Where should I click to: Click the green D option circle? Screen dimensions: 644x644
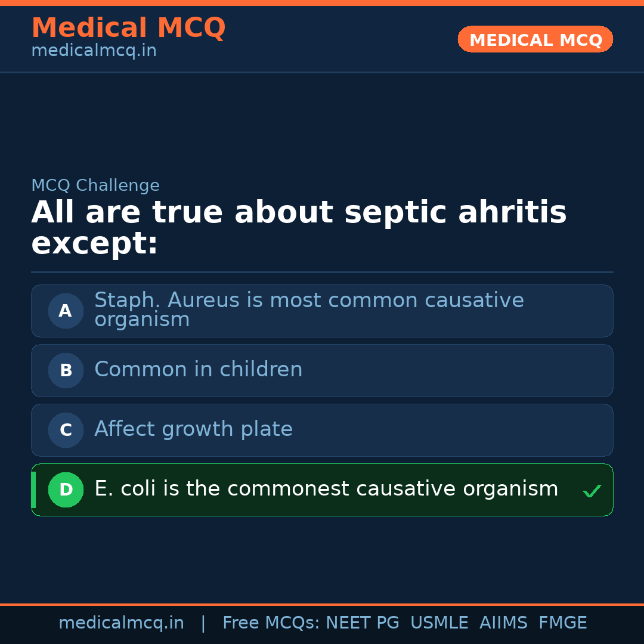click(66, 490)
